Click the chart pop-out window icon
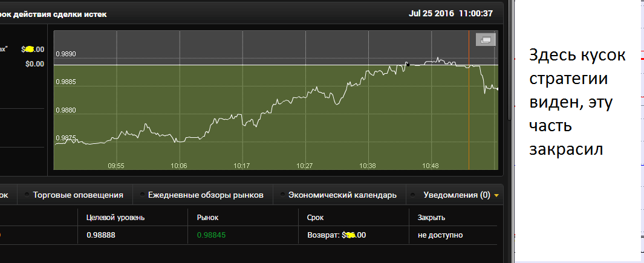The width and height of the screenshot is (644, 263). [486, 40]
